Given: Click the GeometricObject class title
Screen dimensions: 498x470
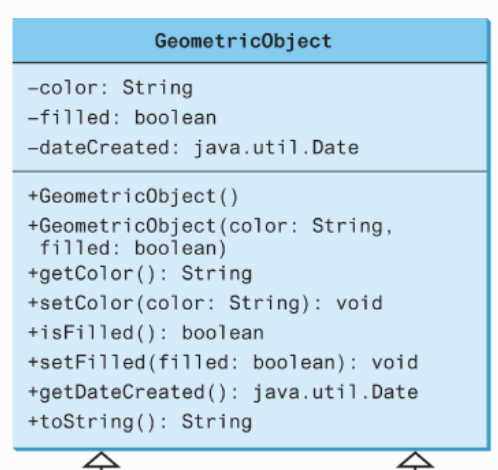Looking at the screenshot, I should (x=243, y=42).
